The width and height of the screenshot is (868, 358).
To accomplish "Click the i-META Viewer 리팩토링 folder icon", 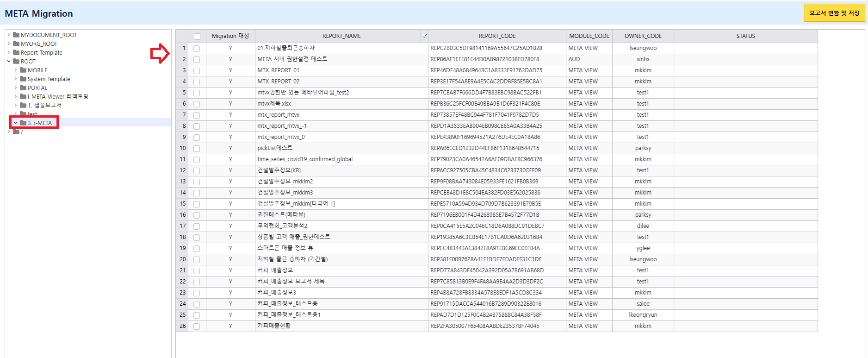I will [x=23, y=96].
